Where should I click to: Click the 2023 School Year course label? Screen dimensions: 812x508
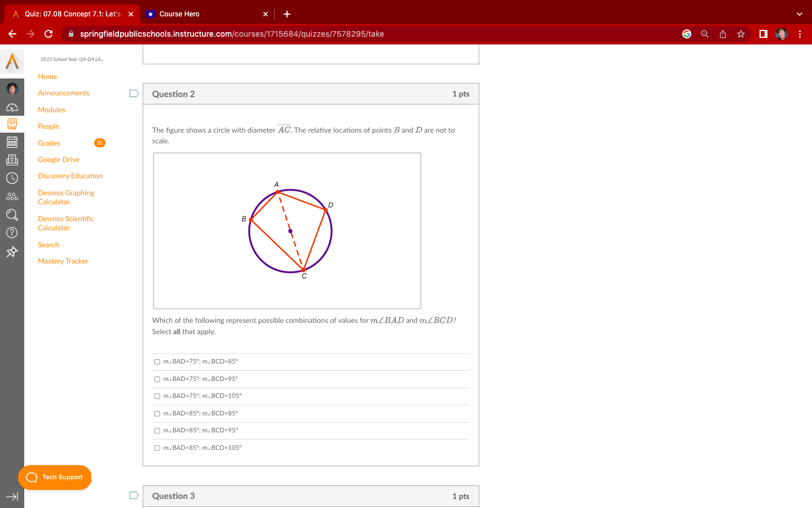point(72,59)
